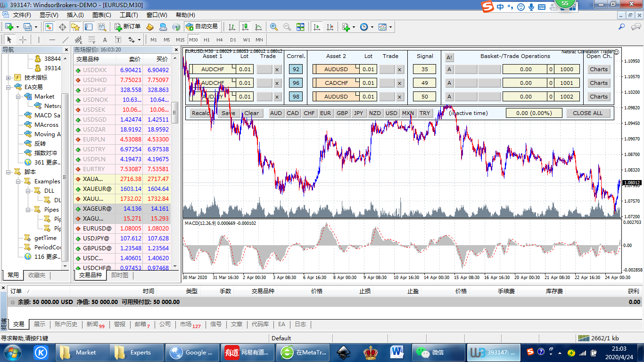This screenshot has width=644, height=362.
Task: Toggle the Data Window crosshair-target icon
Action: tap(62, 27)
